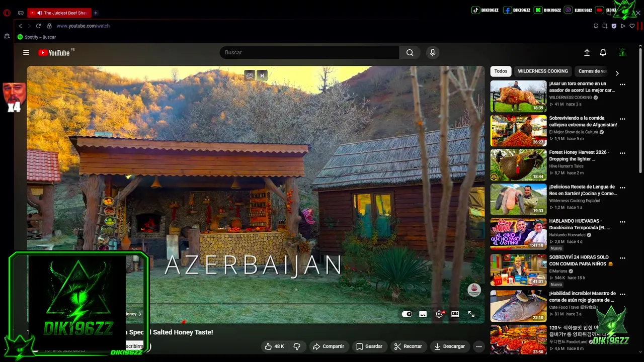Open the ad-blocker shield icon in address bar
The height and width of the screenshot is (362, 644).
(x=614, y=26)
